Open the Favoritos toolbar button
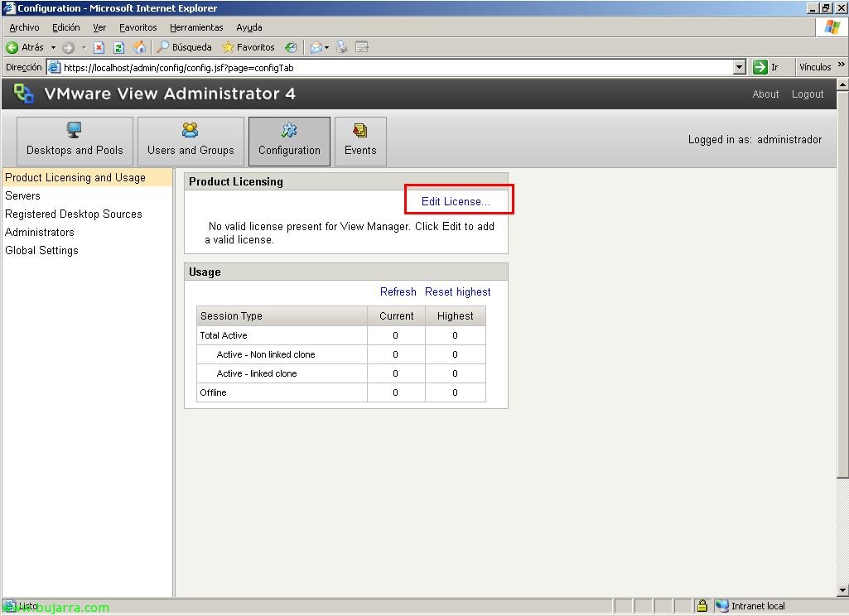This screenshot has width=849, height=616. coord(248,48)
